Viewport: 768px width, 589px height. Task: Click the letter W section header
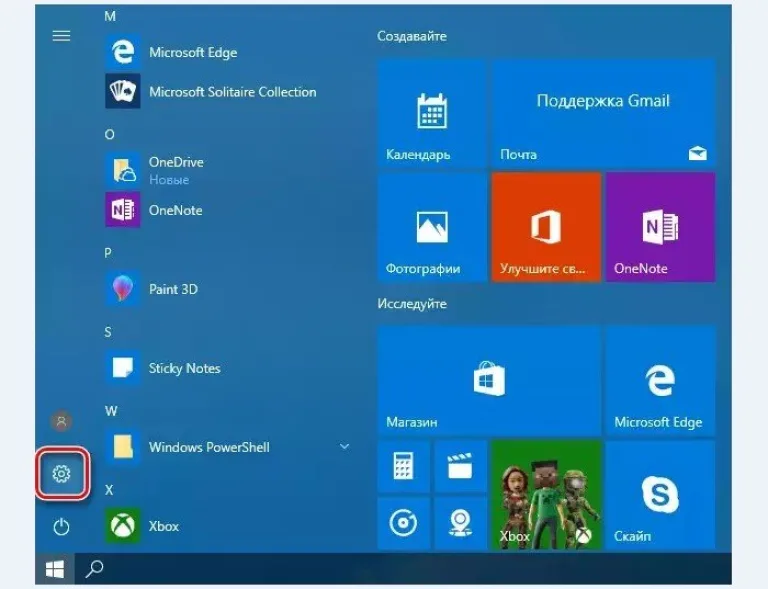point(111,411)
